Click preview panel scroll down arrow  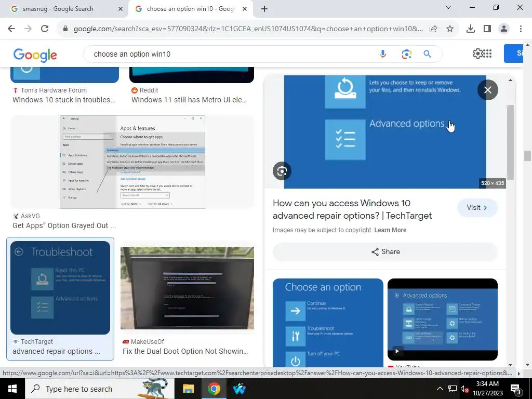510,365
